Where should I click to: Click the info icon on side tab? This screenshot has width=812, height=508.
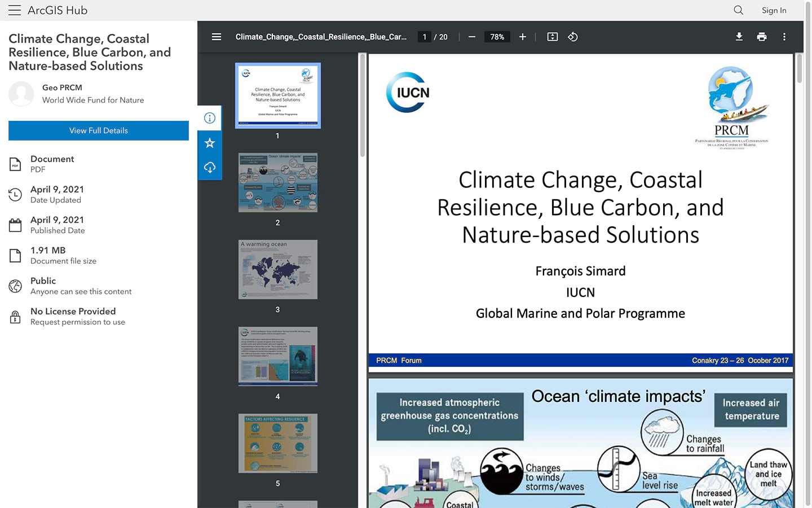[x=210, y=118]
